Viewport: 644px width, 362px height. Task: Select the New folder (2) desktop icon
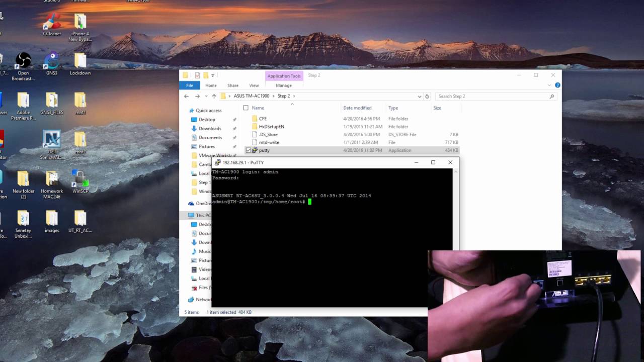23,185
